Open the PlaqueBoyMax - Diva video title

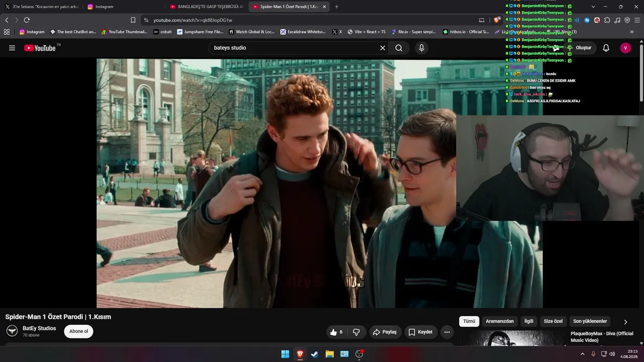point(602,337)
